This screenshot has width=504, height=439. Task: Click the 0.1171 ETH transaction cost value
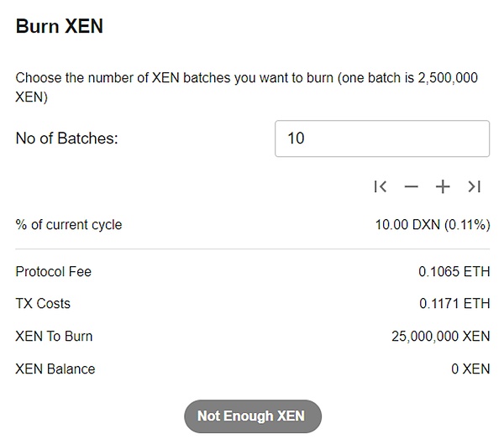click(454, 304)
